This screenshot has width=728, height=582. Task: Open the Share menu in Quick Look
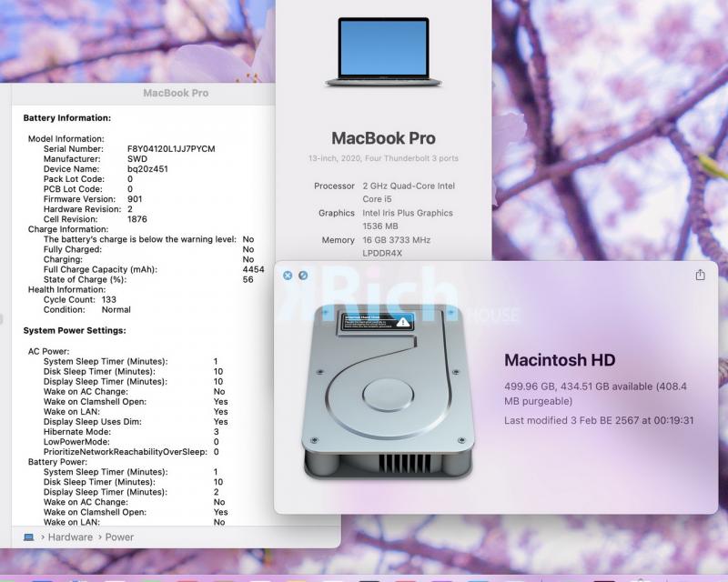(700, 276)
